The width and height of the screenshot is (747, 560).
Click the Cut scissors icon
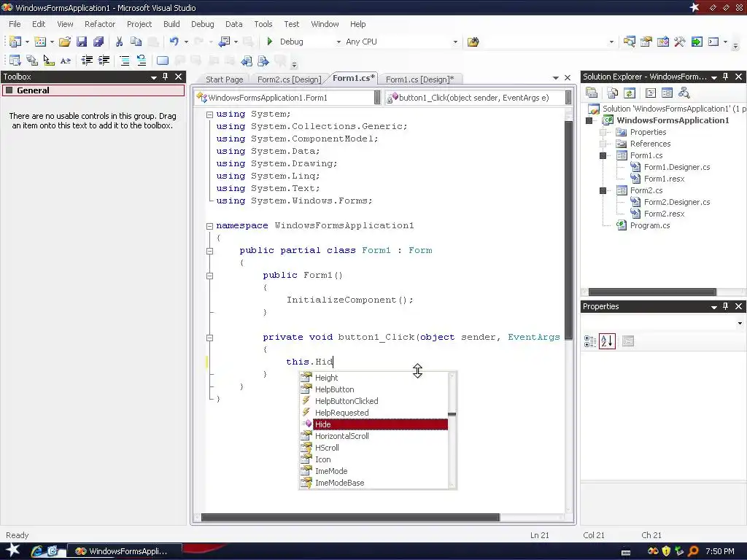point(119,42)
